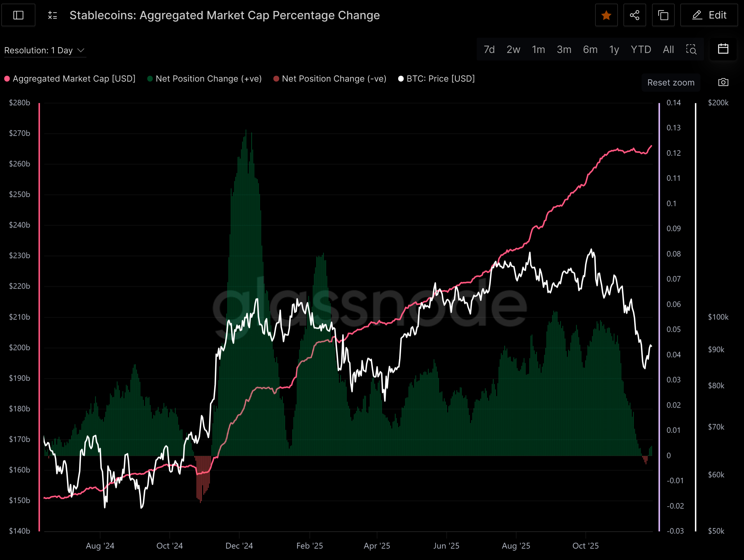This screenshot has width=744, height=560.
Task: Click the chevron next to 1 Day
Action: (x=81, y=50)
